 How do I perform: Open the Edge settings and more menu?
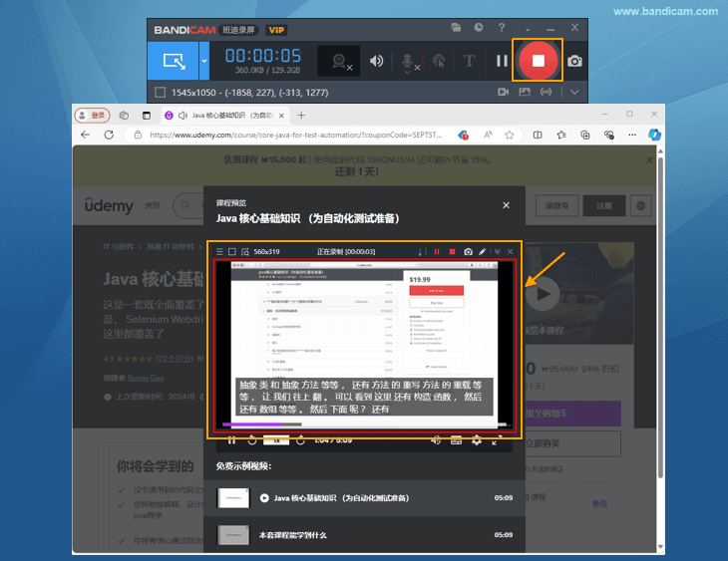632,136
